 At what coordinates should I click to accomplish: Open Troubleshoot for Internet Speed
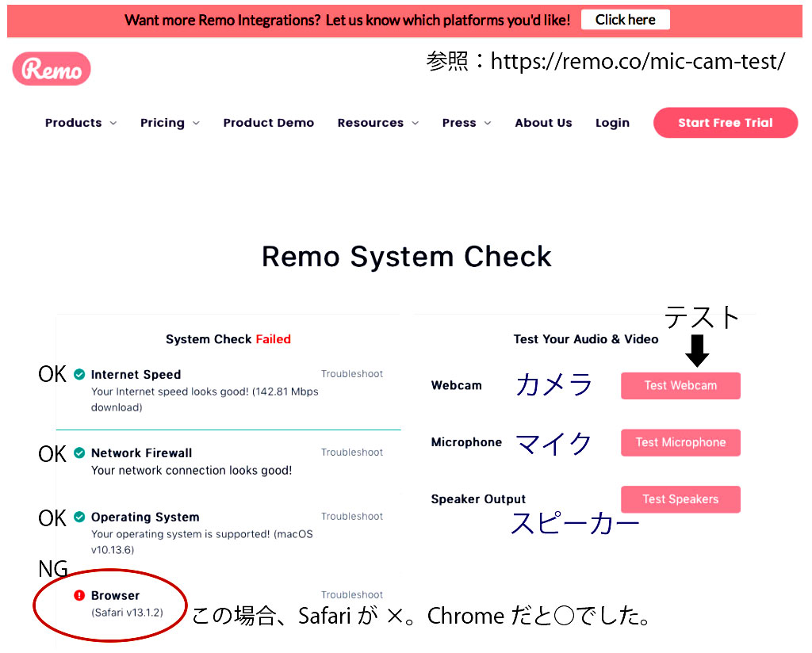pos(352,373)
